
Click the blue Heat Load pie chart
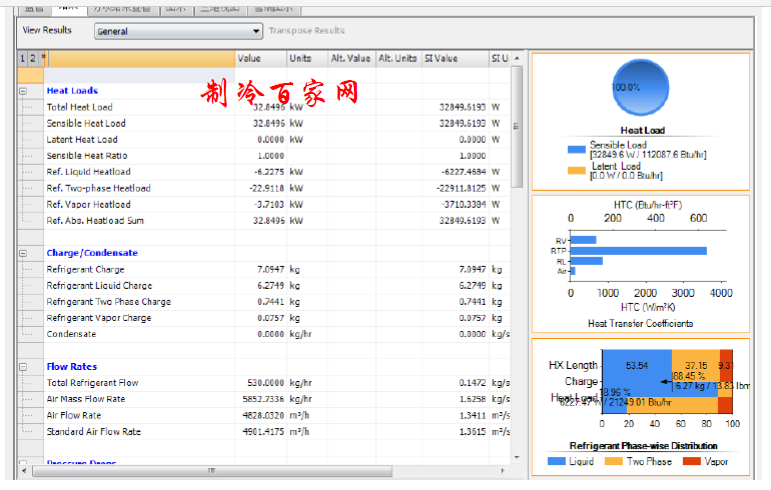point(628,88)
